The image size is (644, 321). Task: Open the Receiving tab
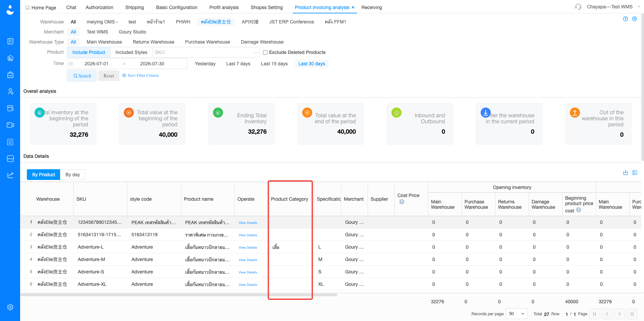pyautogui.click(x=372, y=7)
